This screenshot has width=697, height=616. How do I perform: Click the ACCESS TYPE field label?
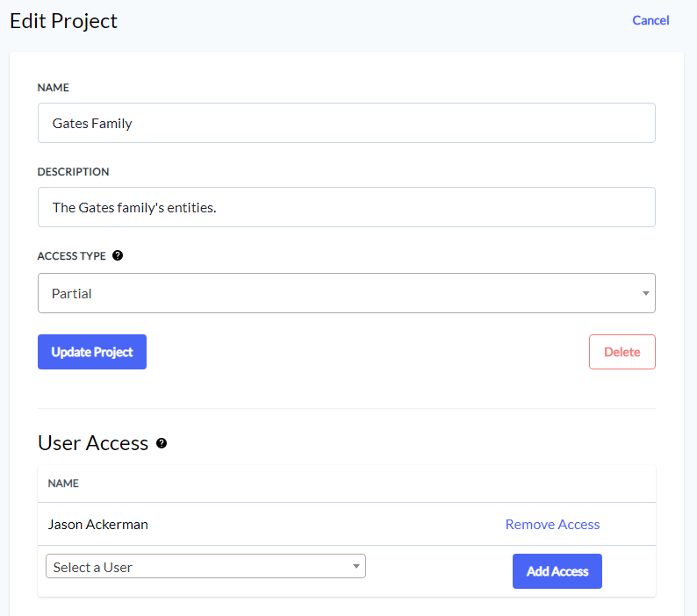(72, 256)
